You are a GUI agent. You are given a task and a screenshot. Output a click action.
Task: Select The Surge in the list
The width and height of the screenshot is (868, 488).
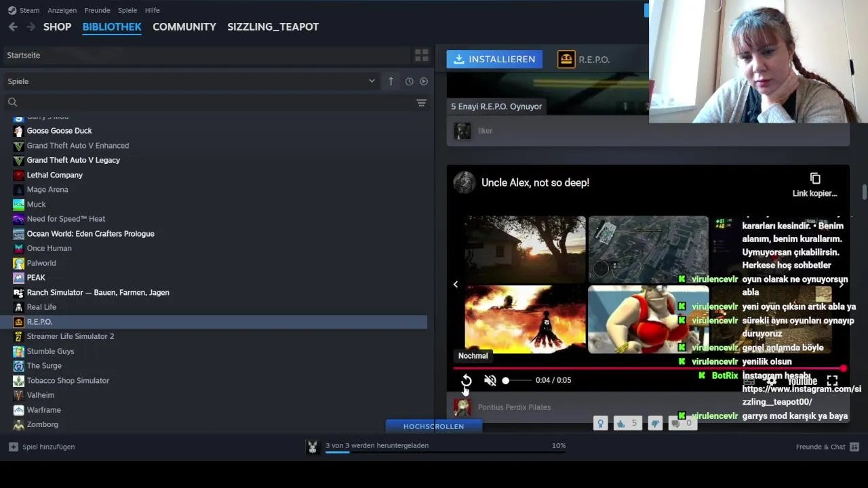44,366
